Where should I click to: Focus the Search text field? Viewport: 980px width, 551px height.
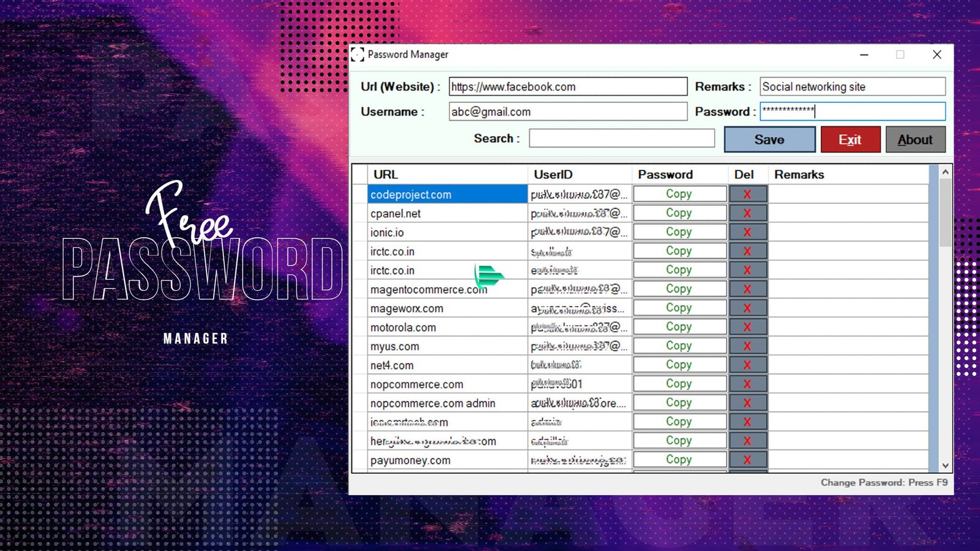(621, 138)
